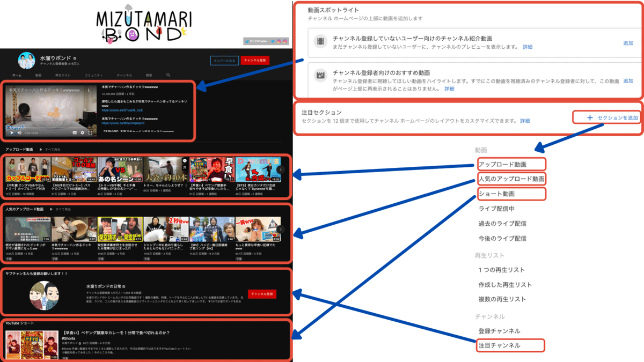Click the メンバーになる button
644x362 pixels.
(x=224, y=61)
